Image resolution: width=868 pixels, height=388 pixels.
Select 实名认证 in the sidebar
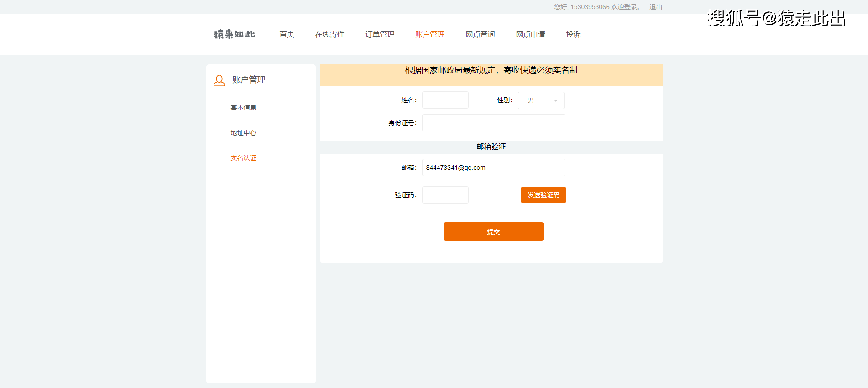pyautogui.click(x=243, y=158)
